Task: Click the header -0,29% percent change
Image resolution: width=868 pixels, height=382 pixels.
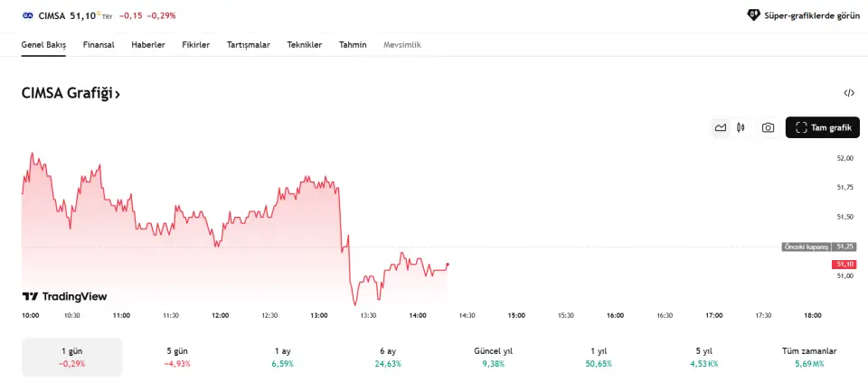Action: pyautogui.click(x=161, y=15)
